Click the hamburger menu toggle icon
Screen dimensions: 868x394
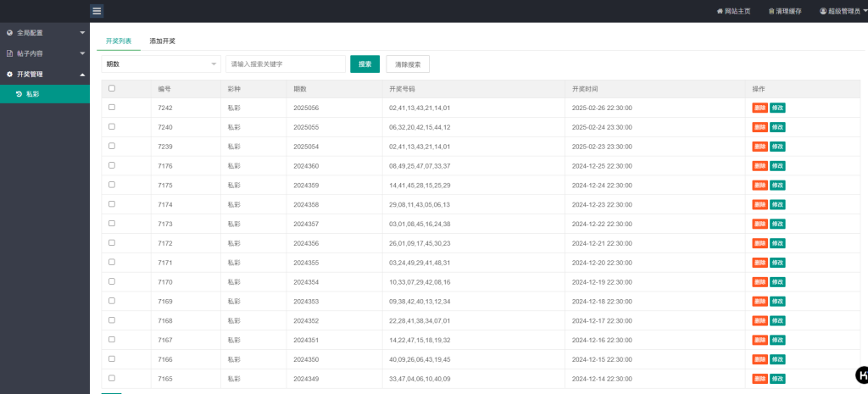(97, 11)
